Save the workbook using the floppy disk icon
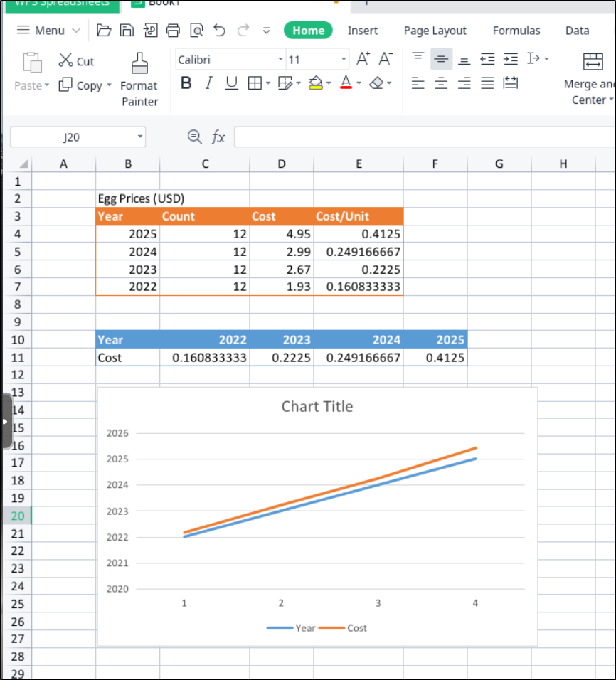This screenshot has height=680, width=616. 127,31
